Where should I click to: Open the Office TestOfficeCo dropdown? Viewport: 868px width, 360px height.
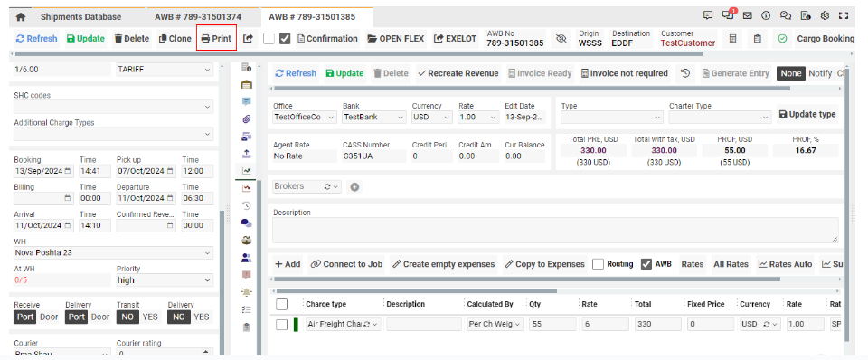pos(305,118)
